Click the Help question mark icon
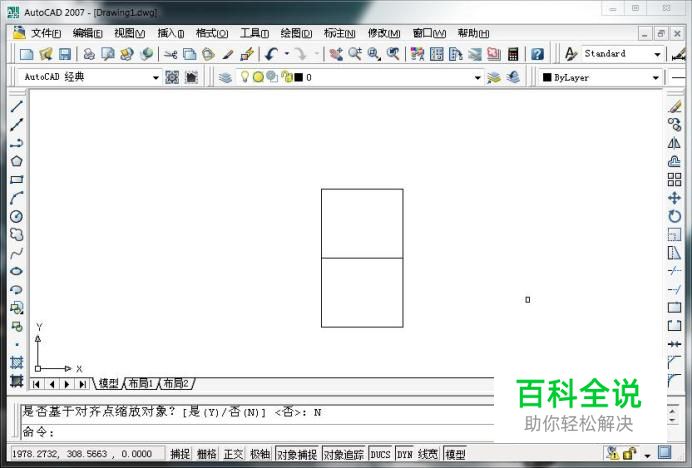692x468 pixels. click(x=537, y=54)
